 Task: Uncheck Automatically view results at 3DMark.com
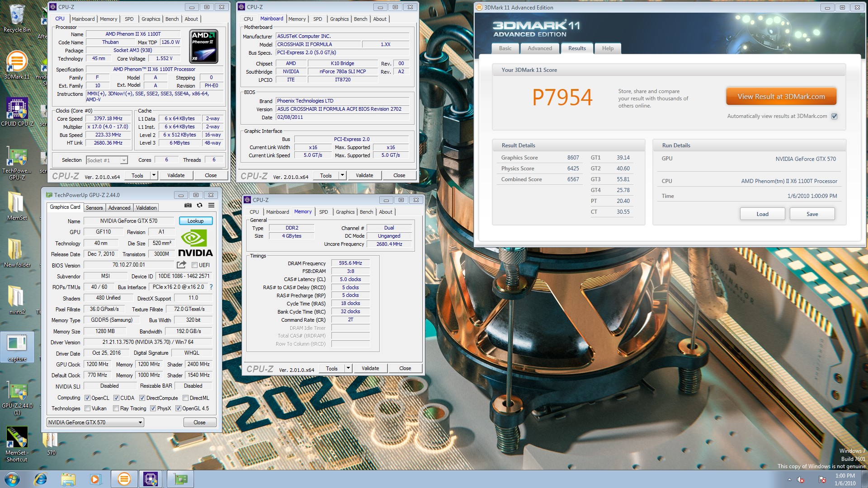coord(835,116)
